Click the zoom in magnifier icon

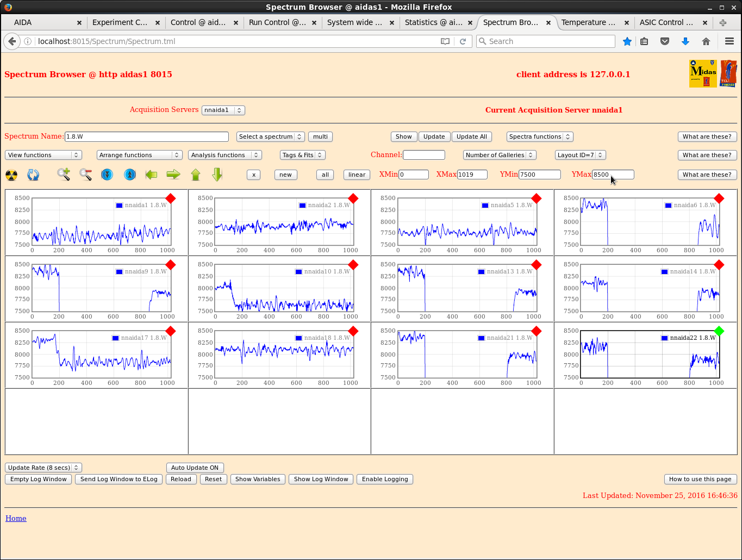[x=64, y=175]
